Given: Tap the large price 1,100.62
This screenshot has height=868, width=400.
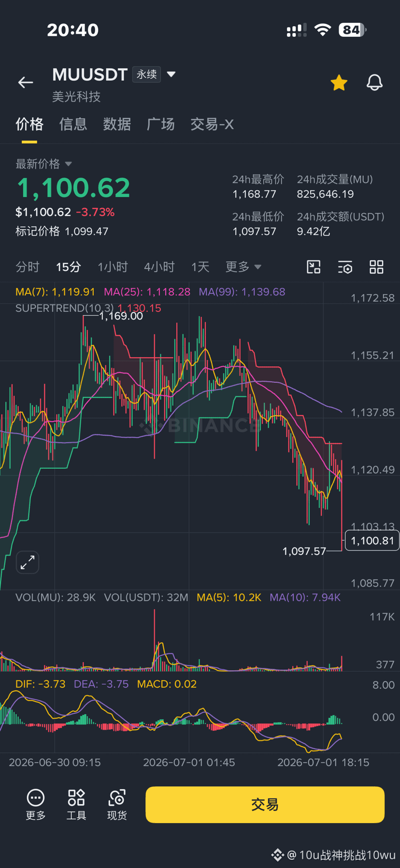Looking at the screenshot, I should click(x=73, y=188).
